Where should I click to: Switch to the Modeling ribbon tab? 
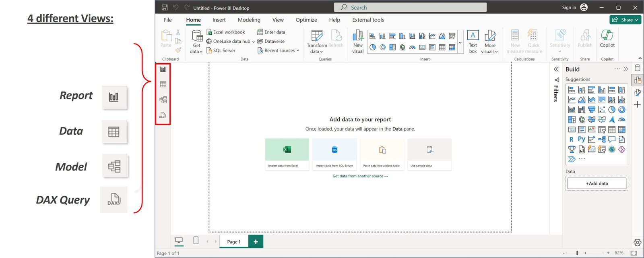click(249, 20)
